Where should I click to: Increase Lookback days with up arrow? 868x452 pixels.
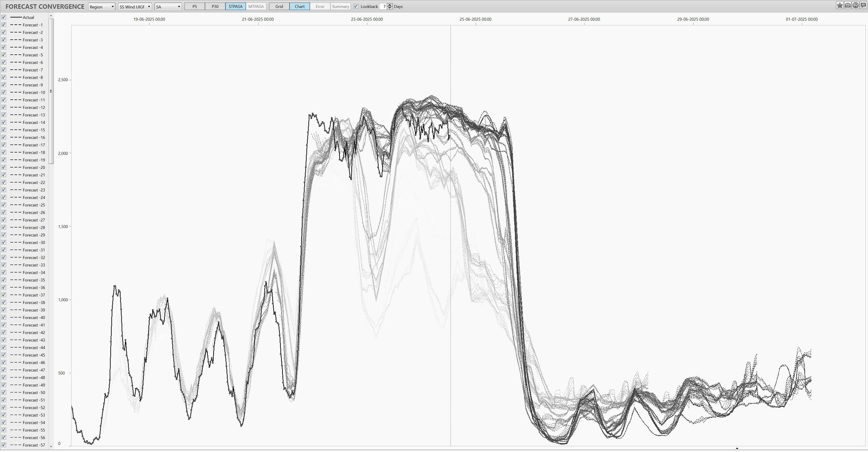tap(390, 5)
